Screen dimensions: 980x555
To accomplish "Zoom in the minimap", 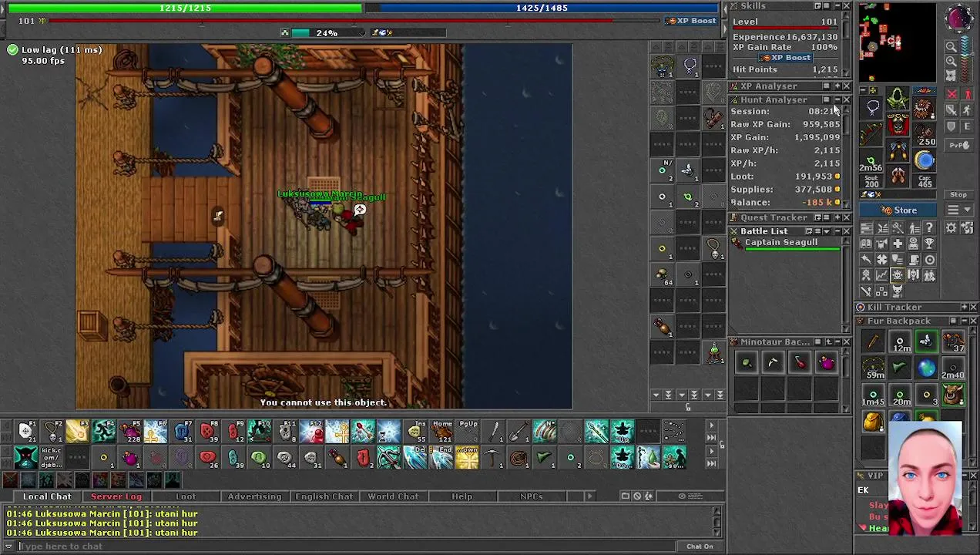I will coord(951,61).
